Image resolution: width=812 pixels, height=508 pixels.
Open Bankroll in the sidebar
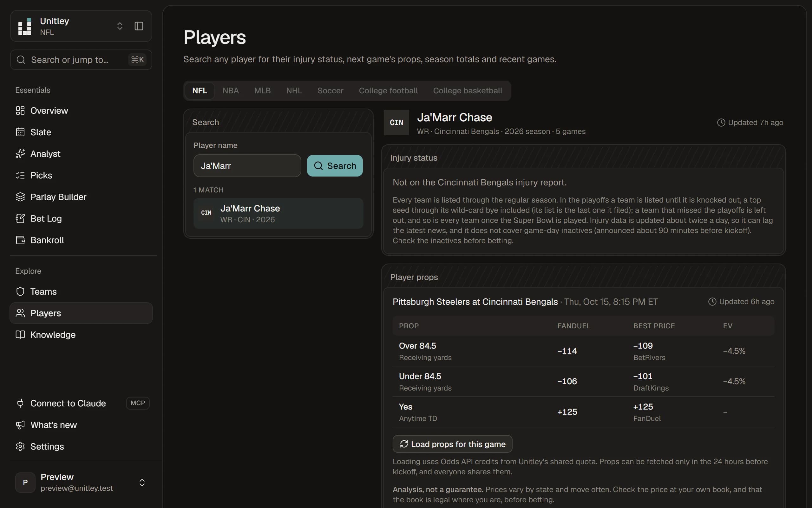(x=81, y=240)
